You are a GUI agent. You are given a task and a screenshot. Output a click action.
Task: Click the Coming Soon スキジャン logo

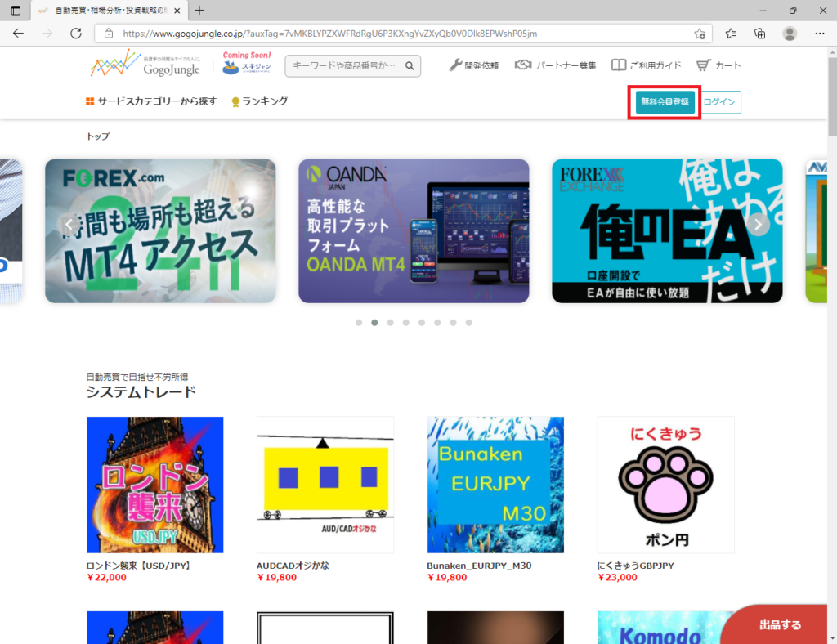click(247, 63)
